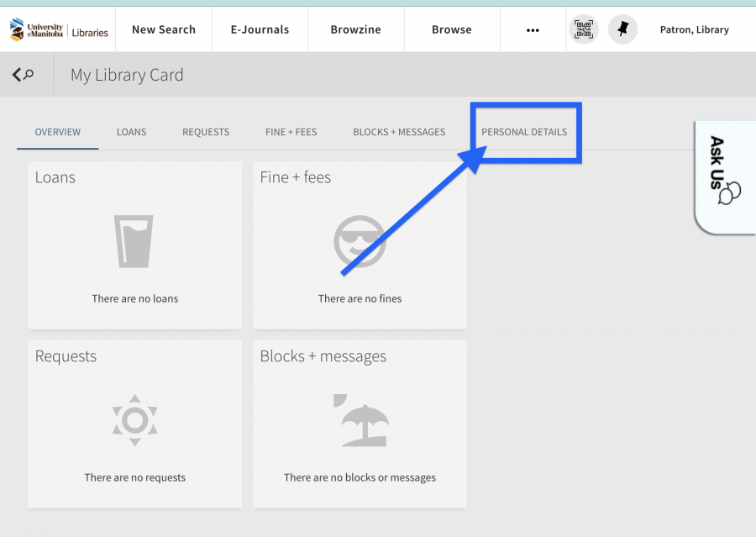The height and width of the screenshot is (537, 756).
Task: Open Browzine from the navigation bar
Action: click(x=355, y=29)
